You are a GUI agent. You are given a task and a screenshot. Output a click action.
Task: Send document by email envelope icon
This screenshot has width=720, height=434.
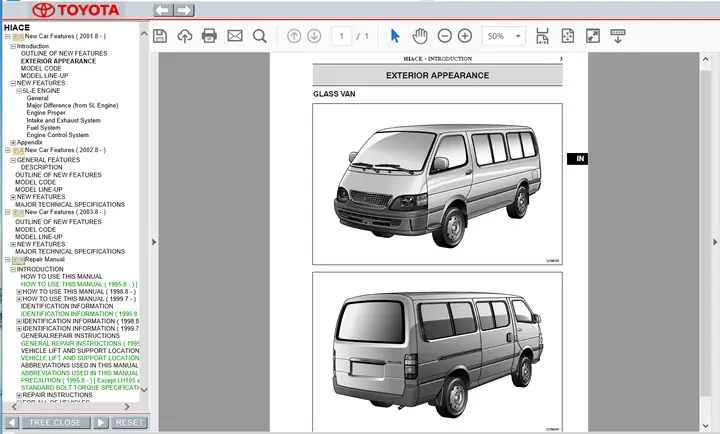tap(235, 36)
